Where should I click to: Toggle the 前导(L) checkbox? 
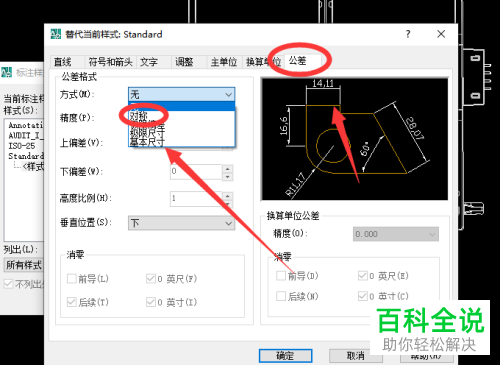point(72,278)
